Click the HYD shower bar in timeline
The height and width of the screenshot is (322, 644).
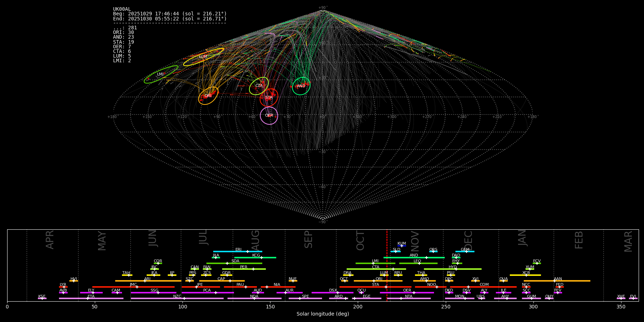point(453,269)
